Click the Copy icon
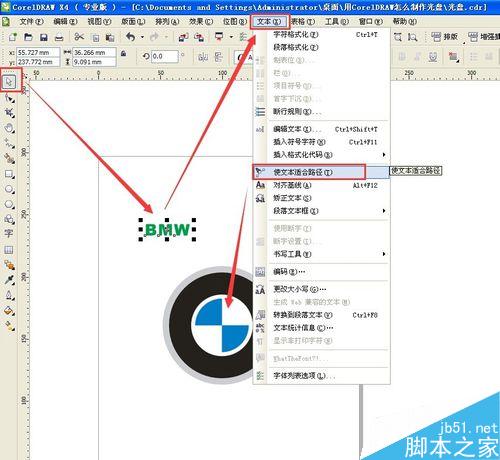 pyautogui.click(x=96, y=38)
